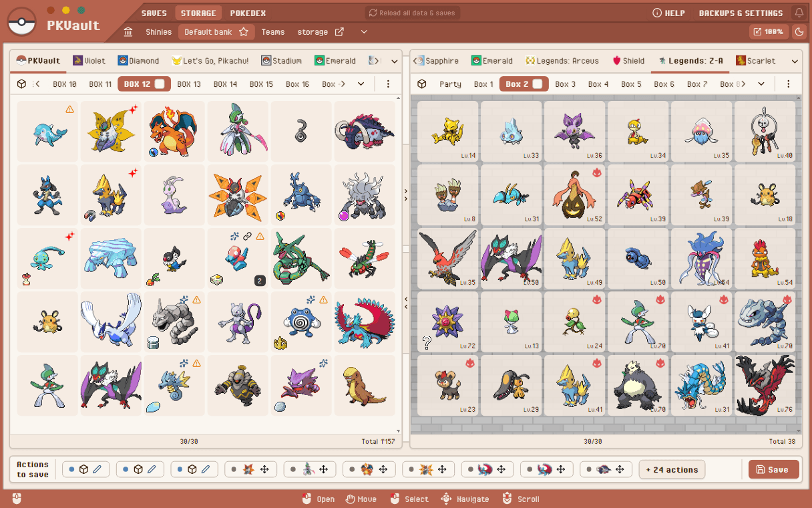The height and width of the screenshot is (508, 812).
Task: Click the third pending edit action
Action: pyautogui.click(x=194, y=469)
